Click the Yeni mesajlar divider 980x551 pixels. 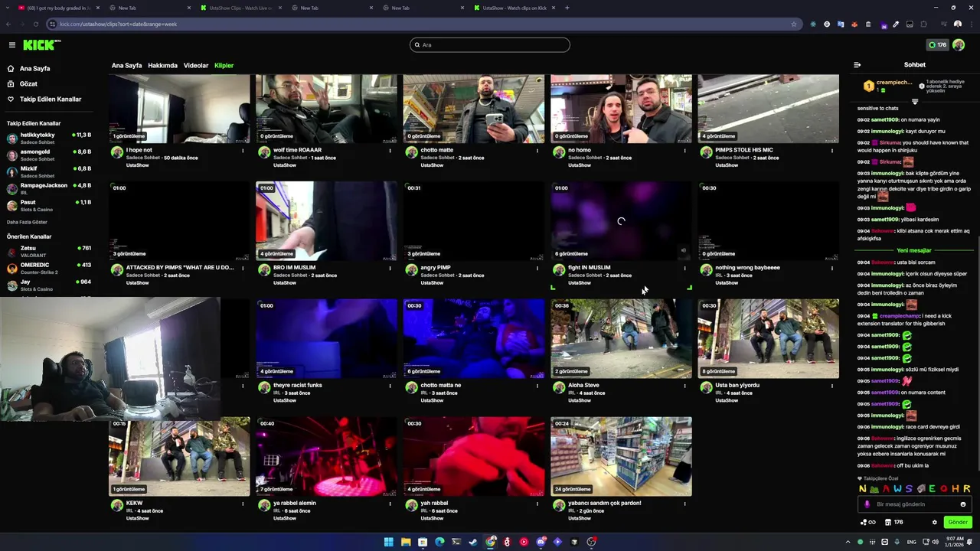pos(914,250)
